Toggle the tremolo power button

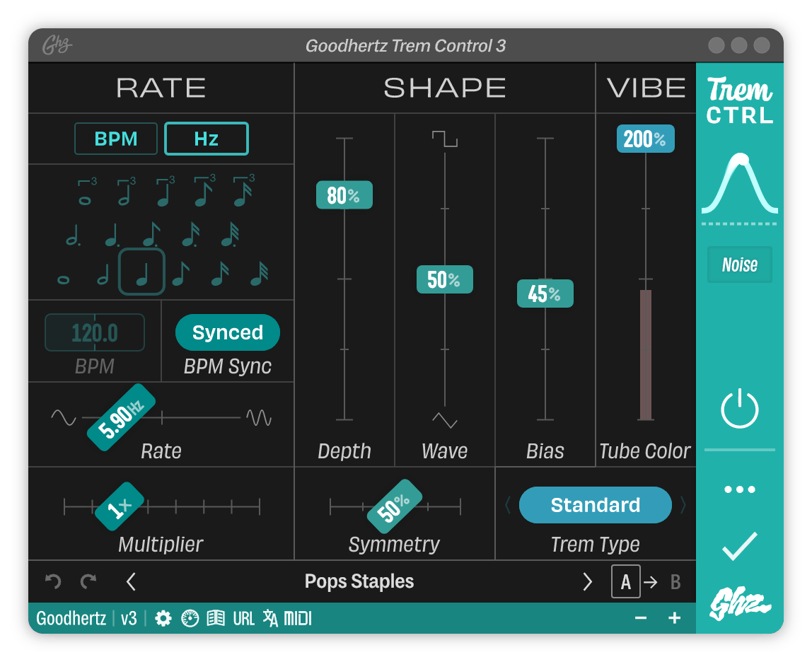[740, 407]
